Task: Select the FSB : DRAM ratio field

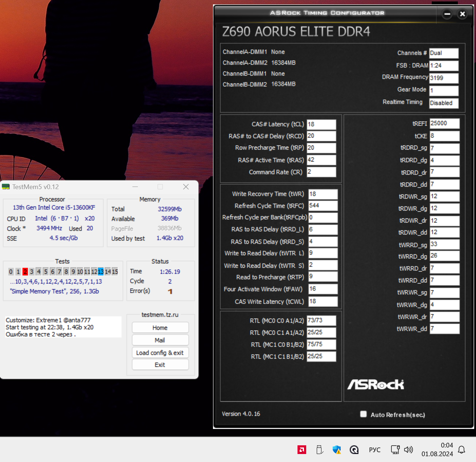Action: point(444,66)
